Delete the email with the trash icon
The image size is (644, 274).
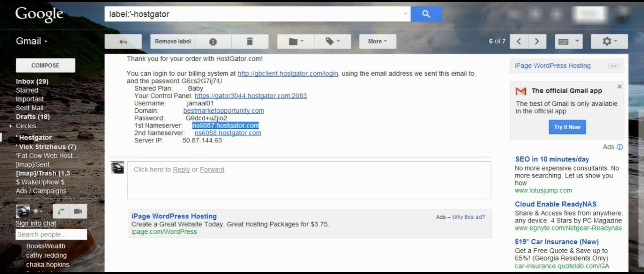[x=250, y=41]
